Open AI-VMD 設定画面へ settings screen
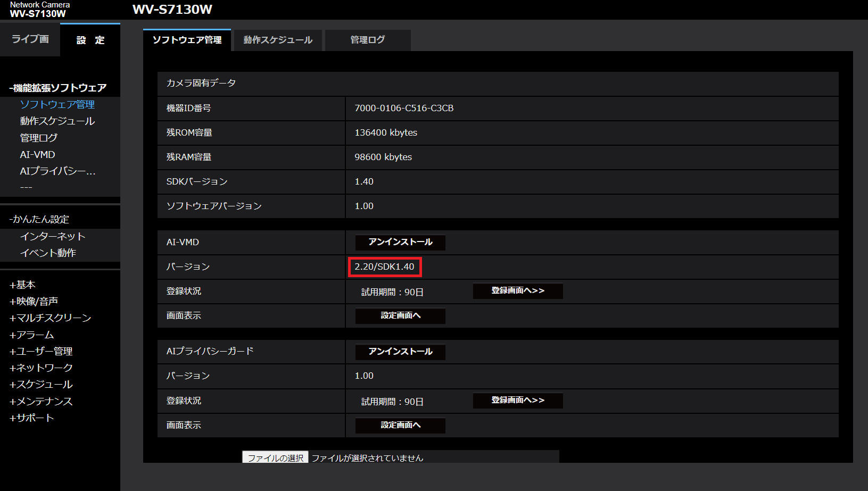This screenshot has width=868, height=491. (400, 316)
